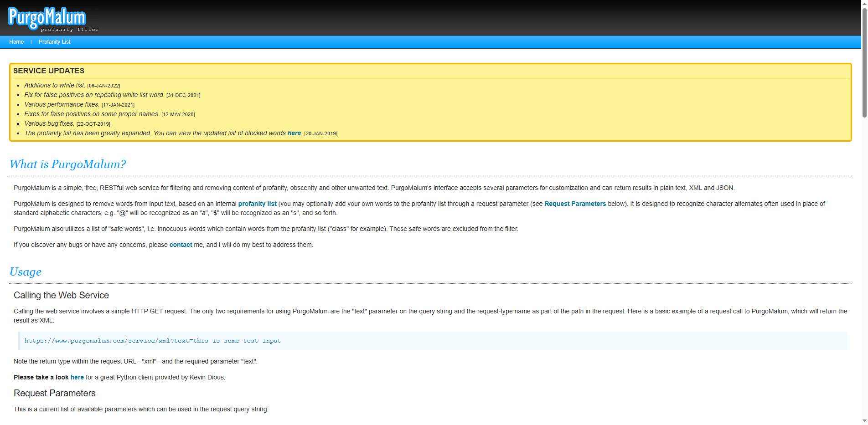View updated blocked words via here link
Image resolution: width=868 pixels, height=425 pixels.
click(x=294, y=133)
